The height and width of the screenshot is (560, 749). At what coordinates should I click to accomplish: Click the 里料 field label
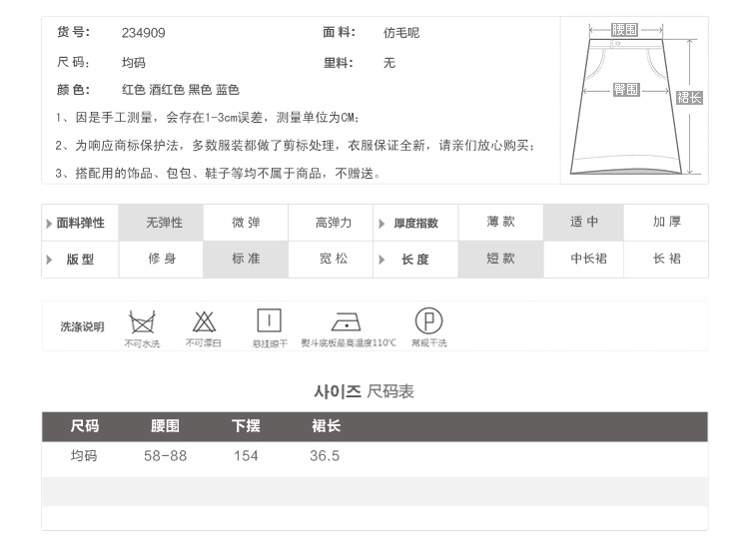pos(339,63)
